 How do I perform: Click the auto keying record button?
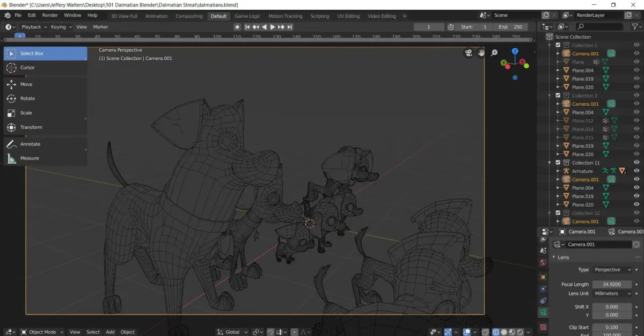237,27
